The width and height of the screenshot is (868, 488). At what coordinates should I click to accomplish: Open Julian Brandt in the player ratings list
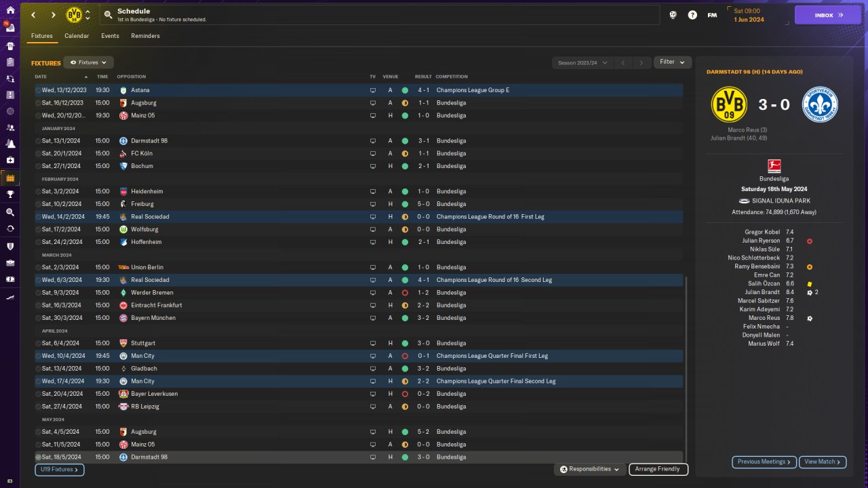click(762, 292)
